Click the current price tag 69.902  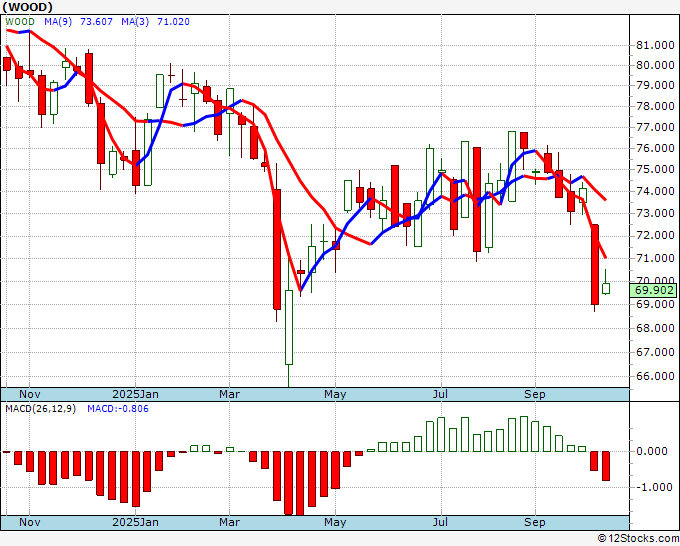click(653, 290)
